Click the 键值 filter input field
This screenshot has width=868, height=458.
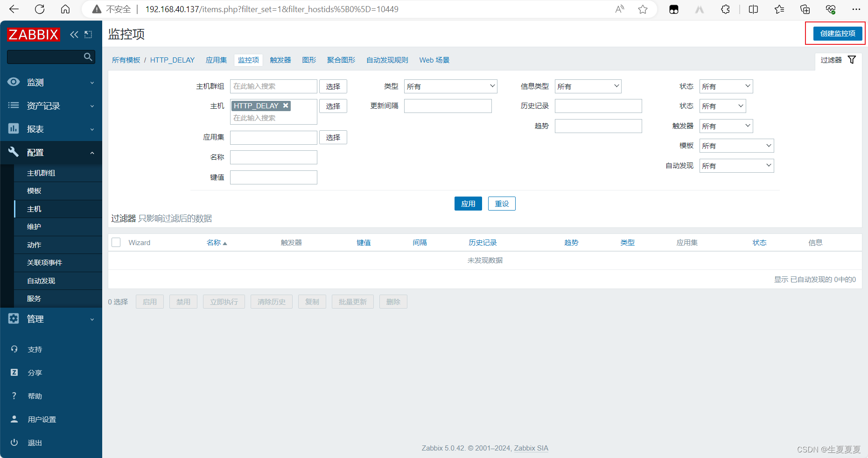click(x=273, y=177)
